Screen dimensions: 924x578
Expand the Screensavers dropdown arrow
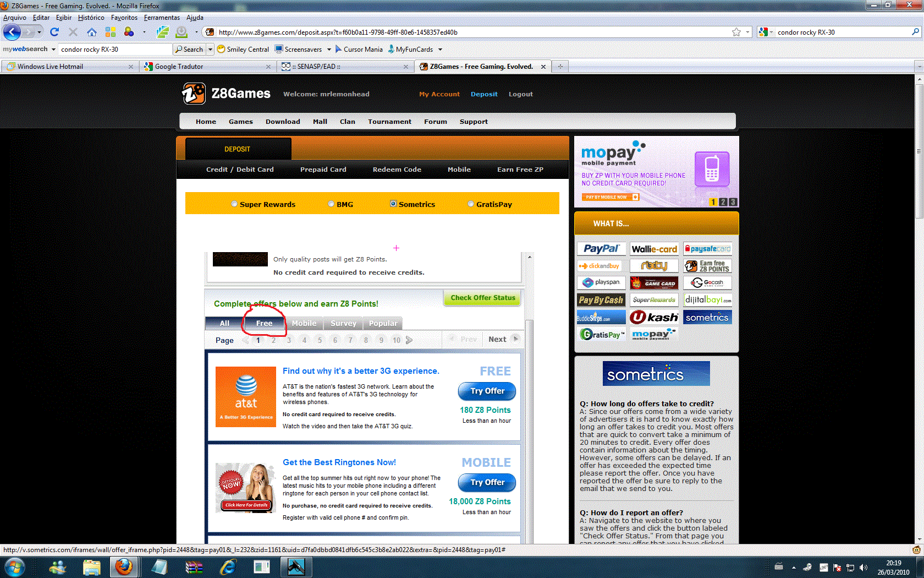click(x=329, y=49)
